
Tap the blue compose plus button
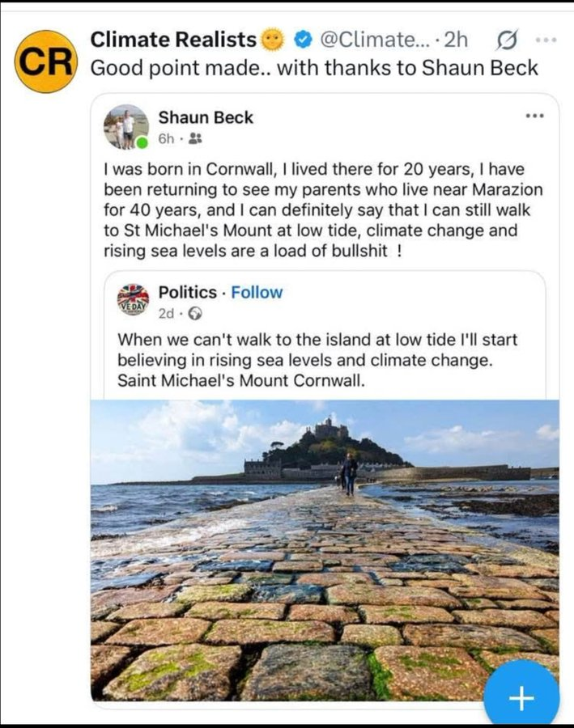521,696
